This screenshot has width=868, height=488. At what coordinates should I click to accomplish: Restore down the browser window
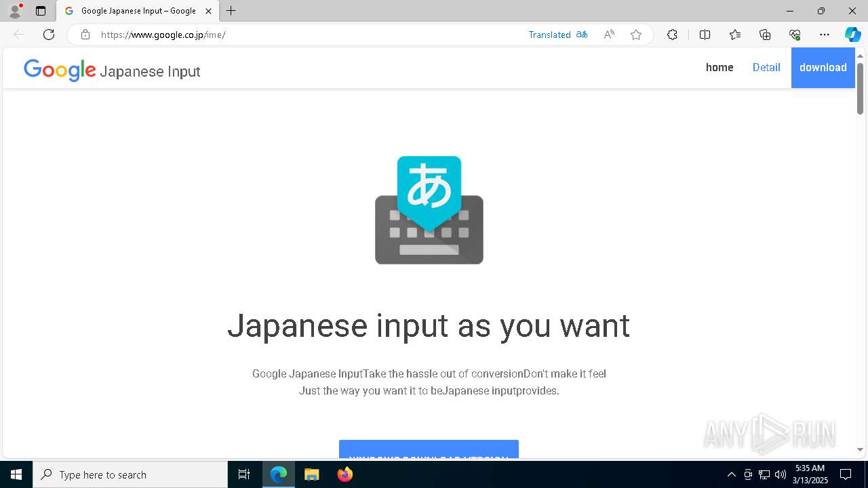tap(821, 11)
